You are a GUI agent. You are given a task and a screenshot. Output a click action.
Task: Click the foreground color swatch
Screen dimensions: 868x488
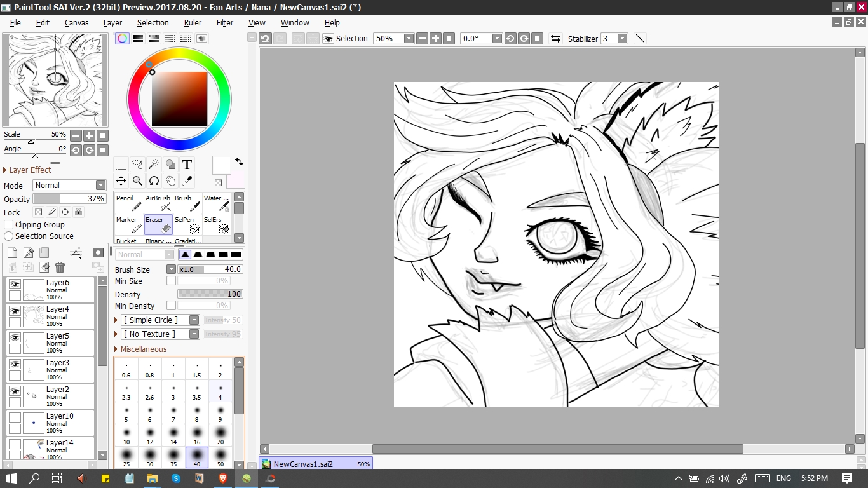point(221,165)
